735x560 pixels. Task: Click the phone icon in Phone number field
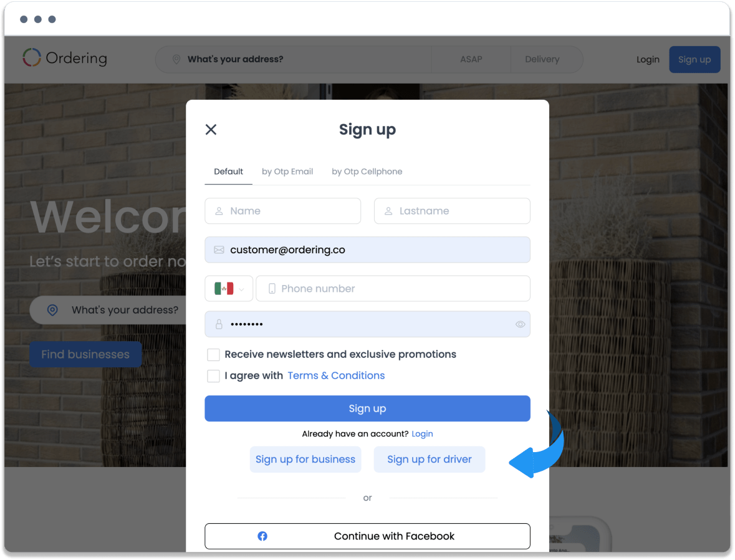coord(272,289)
